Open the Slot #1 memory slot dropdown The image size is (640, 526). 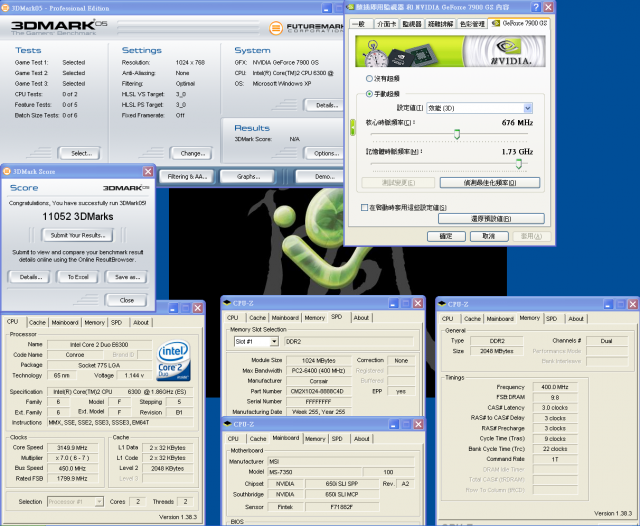point(274,342)
